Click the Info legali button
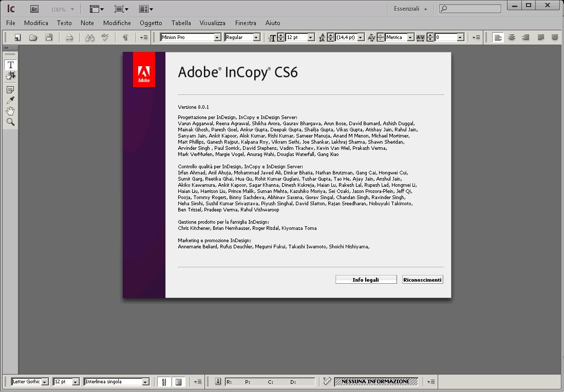564x392 pixels. pyautogui.click(x=366, y=280)
